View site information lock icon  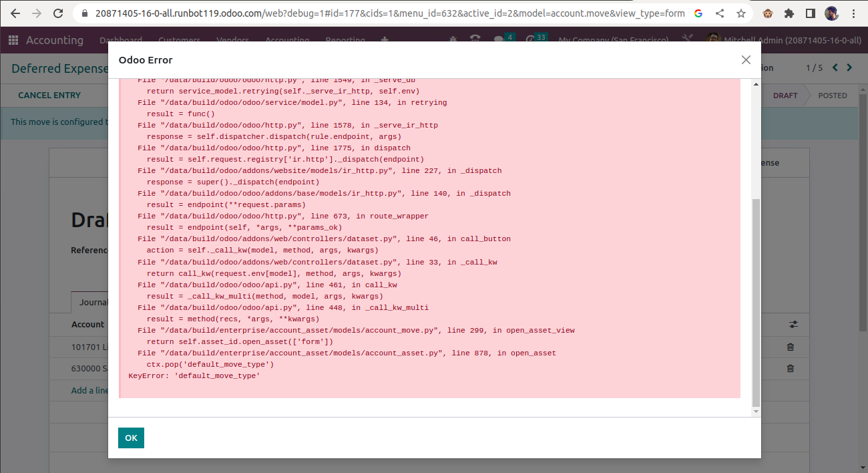click(84, 13)
